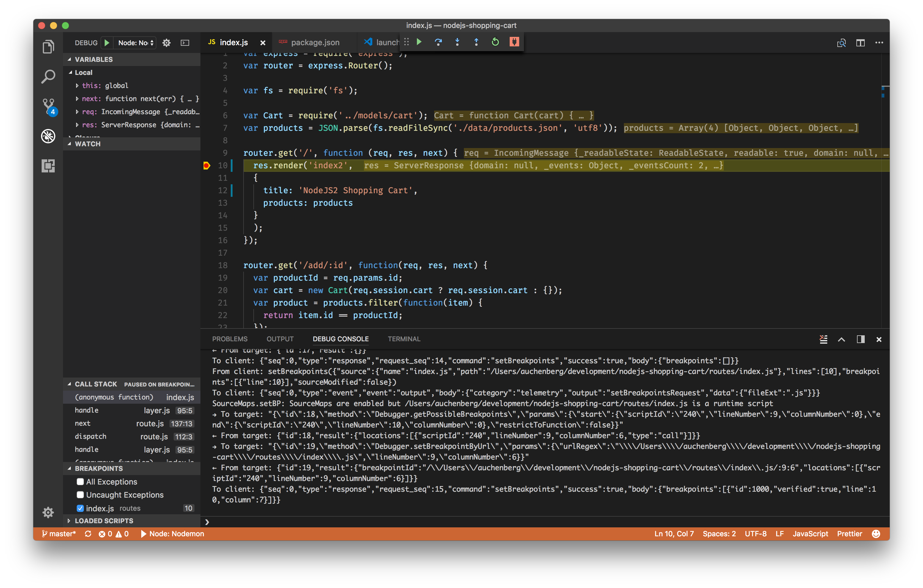
Task: Grab the debug toolbar drag handle
Action: click(406, 41)
